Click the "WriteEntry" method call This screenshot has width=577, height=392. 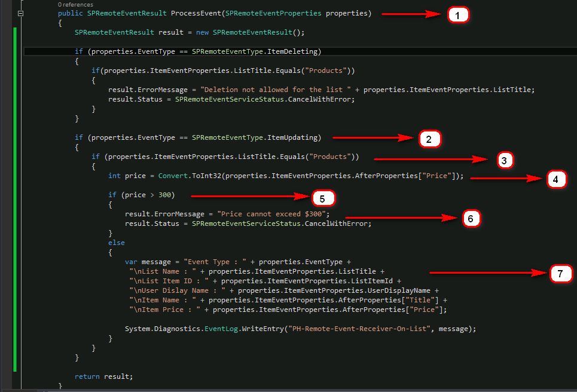point(263,329)
